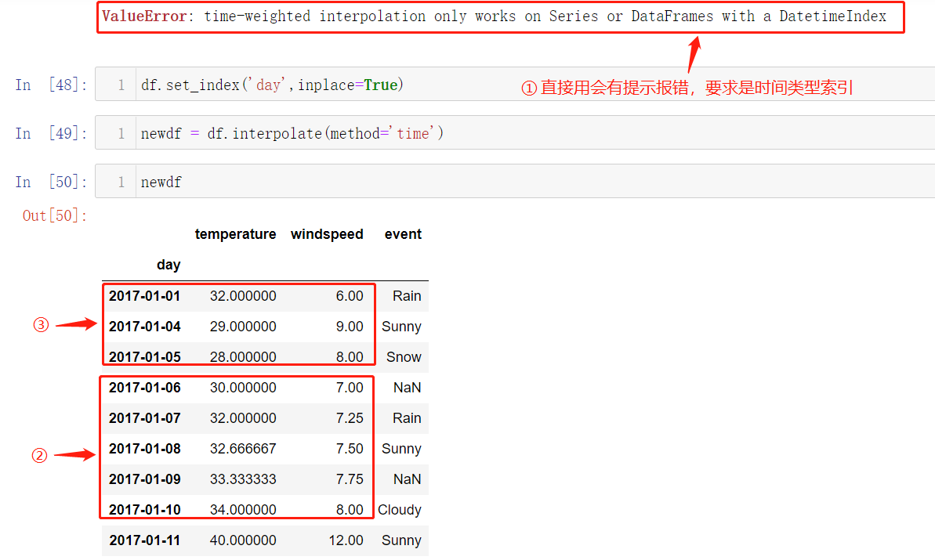Click event value Snow
The image size is (935, 560).
404,357
